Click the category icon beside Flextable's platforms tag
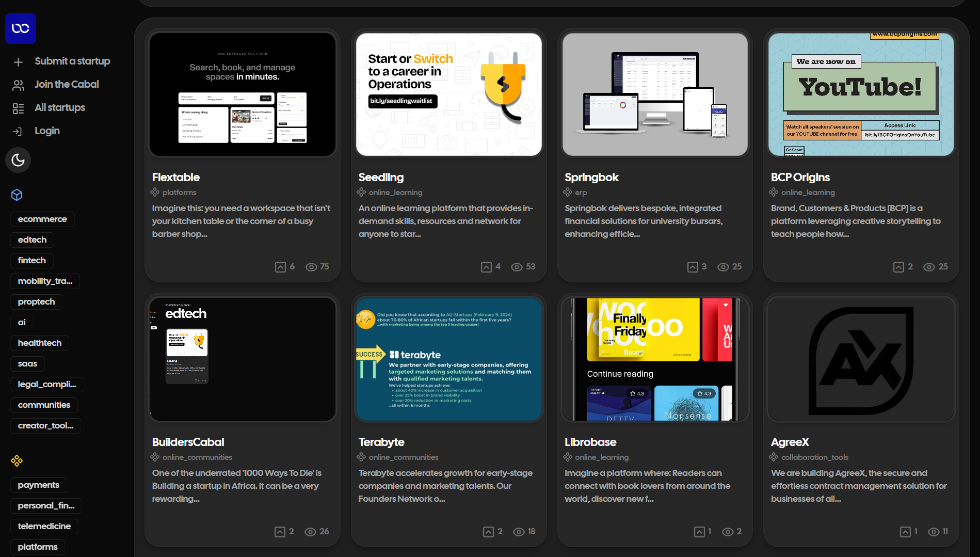 click(155, 192)
